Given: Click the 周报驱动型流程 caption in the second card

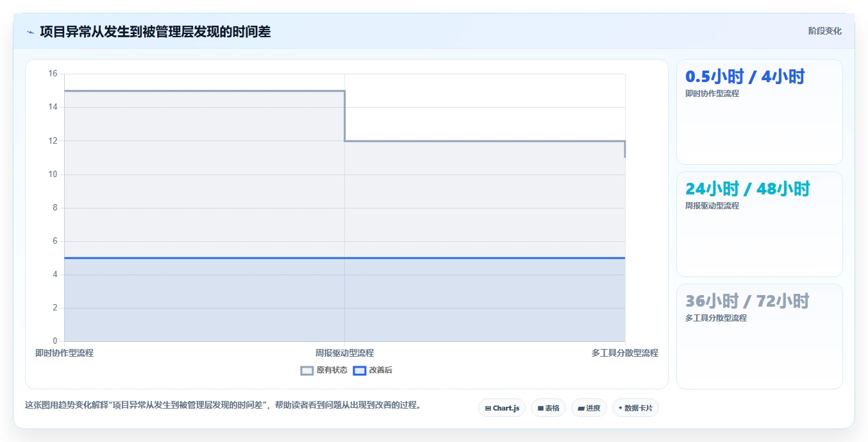Looking at the screenshot, I should [x=712, y=206].
